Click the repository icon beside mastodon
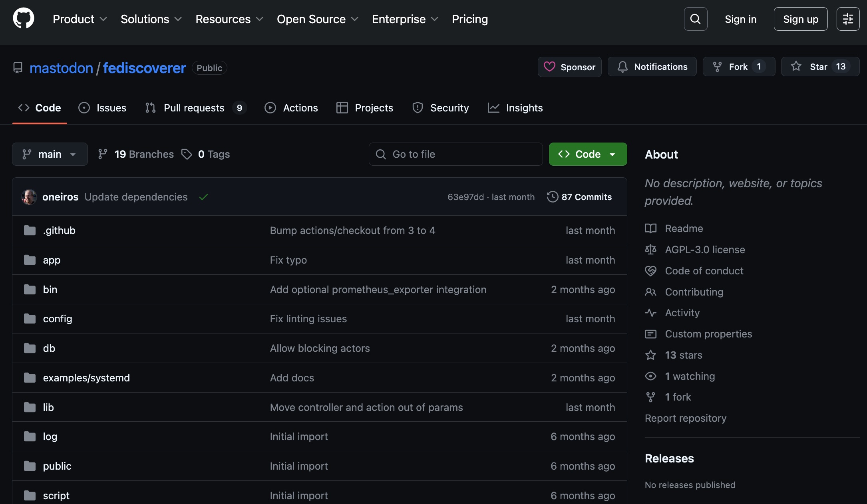The height and width of the screenshot is (504, 867). tap(18, 68)
